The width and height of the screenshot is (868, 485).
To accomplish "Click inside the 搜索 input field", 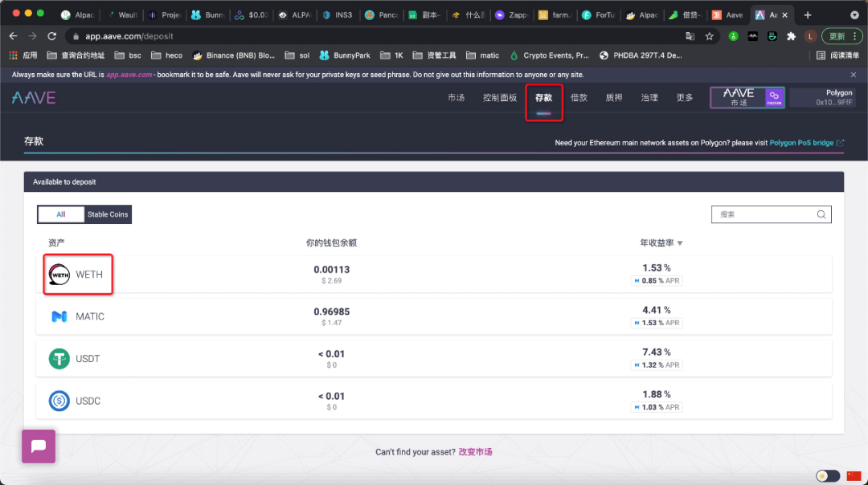I will pyautogui.click(x=764, y=214).
